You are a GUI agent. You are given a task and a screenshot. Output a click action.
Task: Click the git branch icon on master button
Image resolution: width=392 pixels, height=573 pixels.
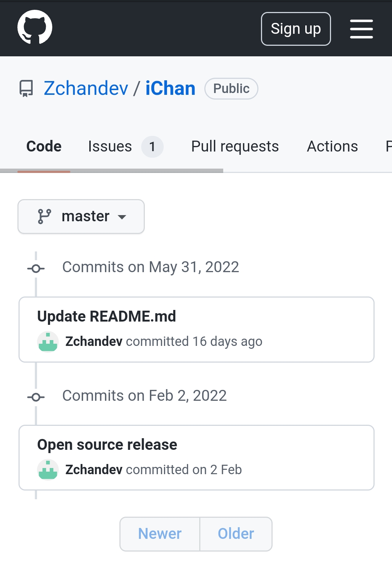pos(45,216)
